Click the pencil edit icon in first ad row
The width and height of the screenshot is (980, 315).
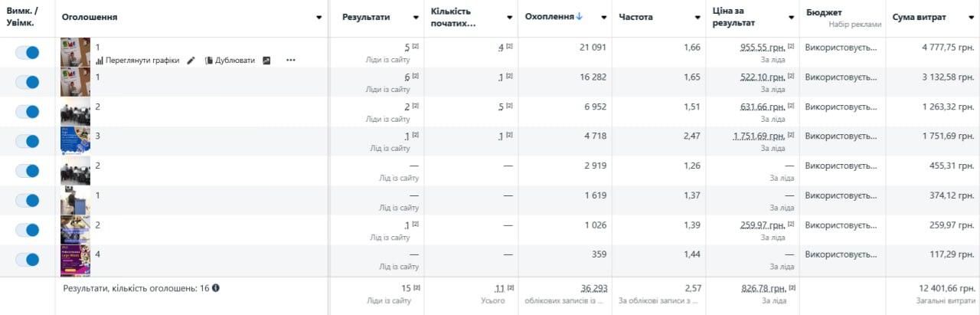(x=191, y=60)
